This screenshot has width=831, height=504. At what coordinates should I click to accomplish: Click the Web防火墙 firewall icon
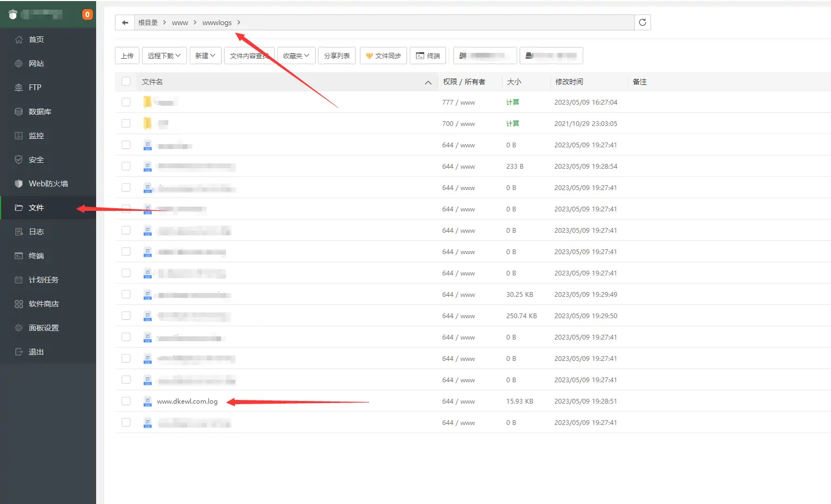(19, 184)
